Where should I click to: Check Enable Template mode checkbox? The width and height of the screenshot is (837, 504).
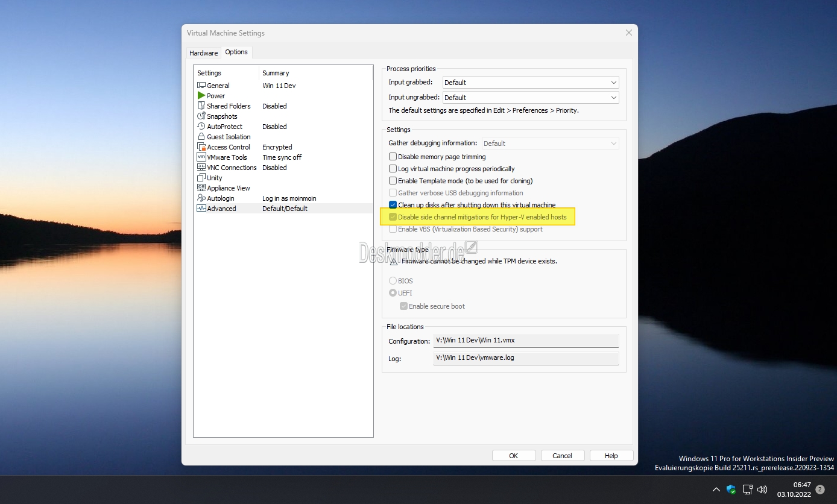[x=393, y=181]
